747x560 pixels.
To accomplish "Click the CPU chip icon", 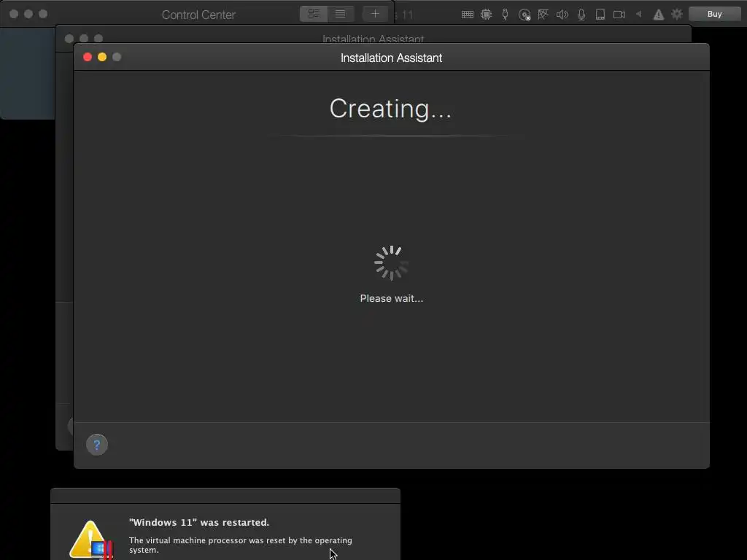I will pos(486,15).
